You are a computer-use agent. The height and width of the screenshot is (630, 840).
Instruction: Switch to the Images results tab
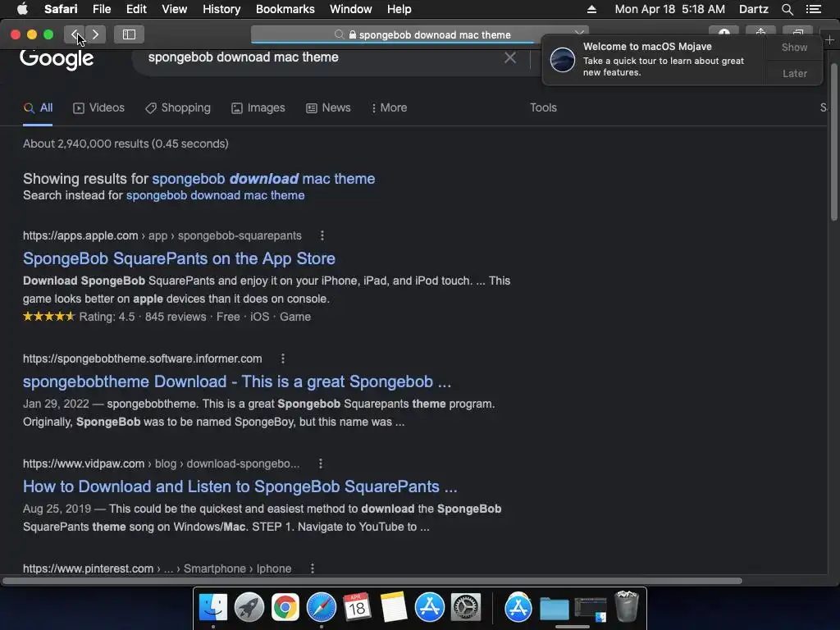[258, 107]
